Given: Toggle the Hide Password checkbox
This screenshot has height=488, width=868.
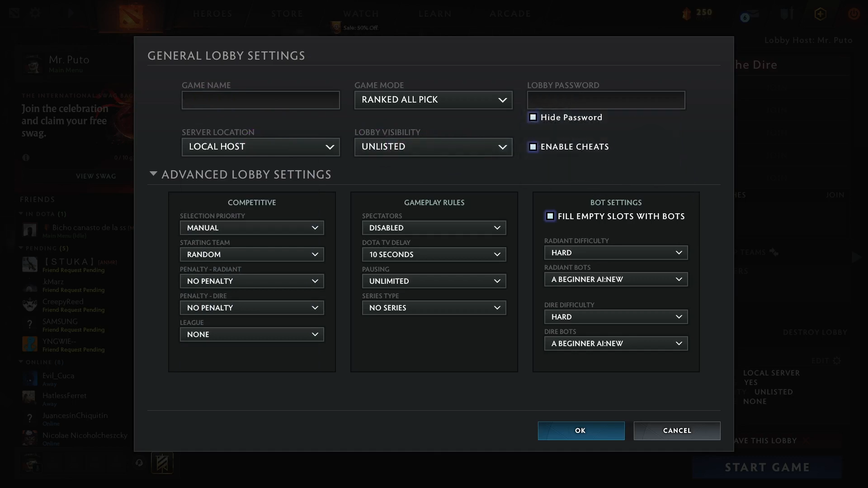Looking at the screenshot, I should tap(533, 117).
